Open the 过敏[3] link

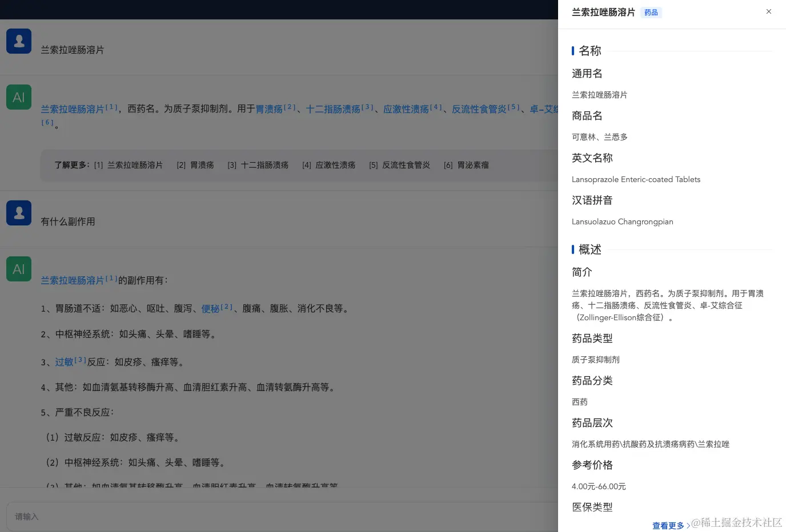click(x=71, y=362)
